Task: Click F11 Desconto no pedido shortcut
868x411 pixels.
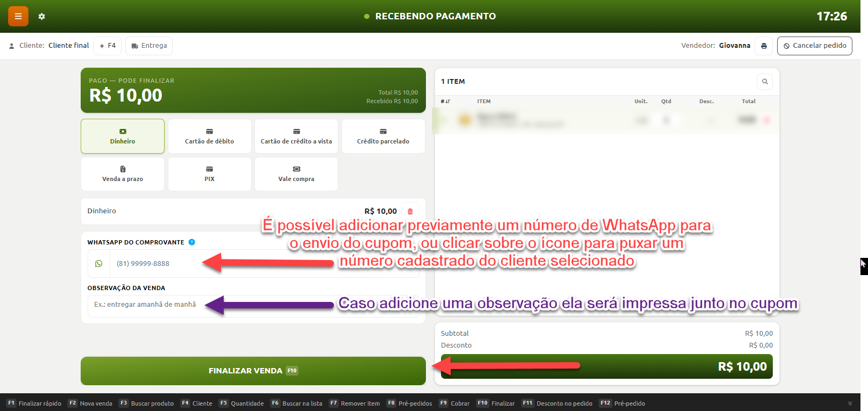Action: pos(557,403)
